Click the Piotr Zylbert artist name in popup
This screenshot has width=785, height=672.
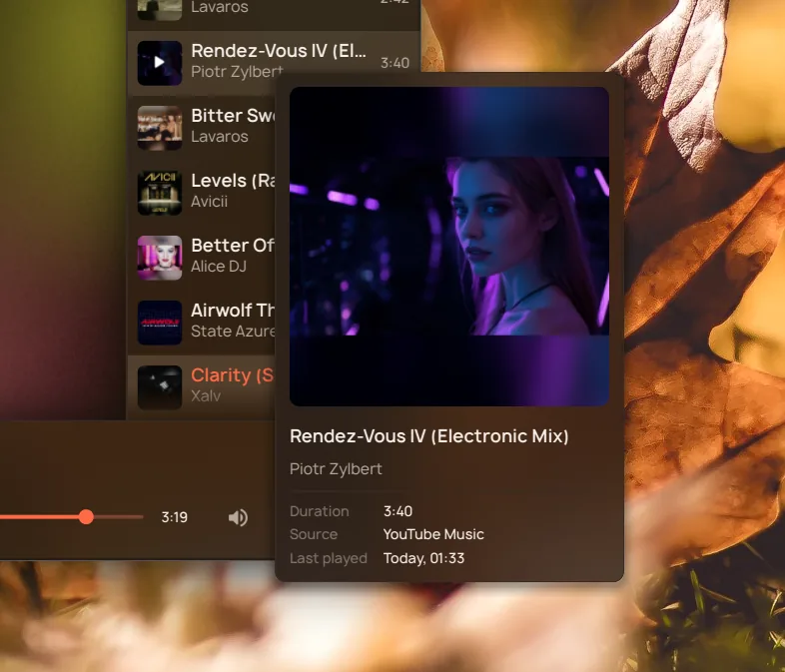pos(336,469)
